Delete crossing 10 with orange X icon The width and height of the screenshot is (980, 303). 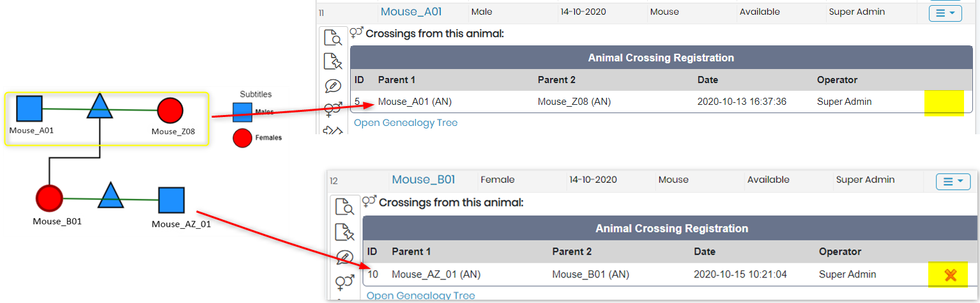tap(950, 275)
